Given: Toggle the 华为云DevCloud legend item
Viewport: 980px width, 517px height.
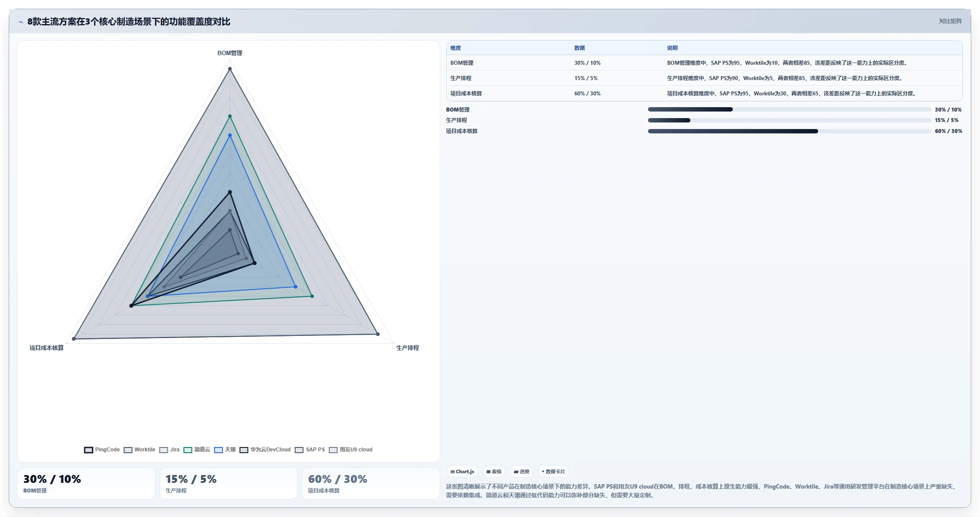Looking at the screenshot, I should point(265,450).
